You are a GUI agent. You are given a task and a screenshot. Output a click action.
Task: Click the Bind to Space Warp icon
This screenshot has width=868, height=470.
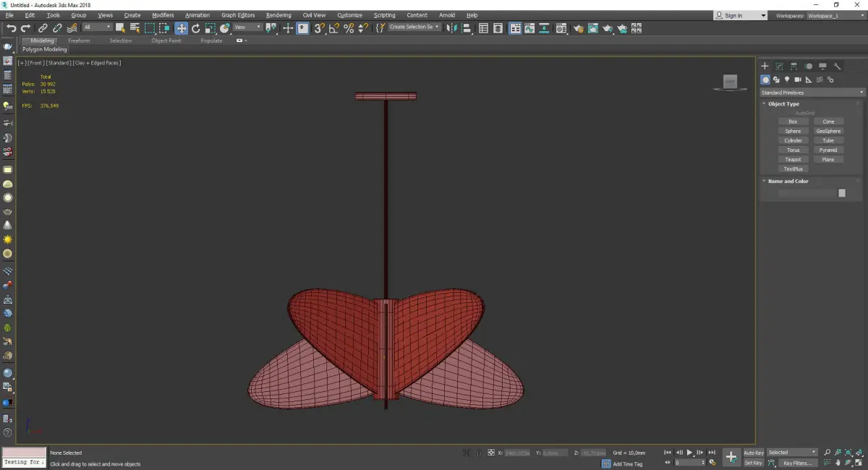click(72, 28)
